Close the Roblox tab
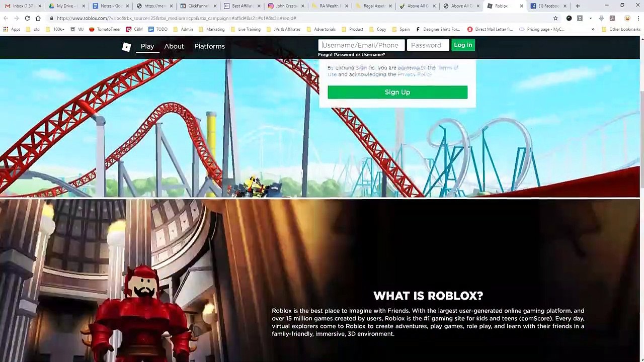 521,6
